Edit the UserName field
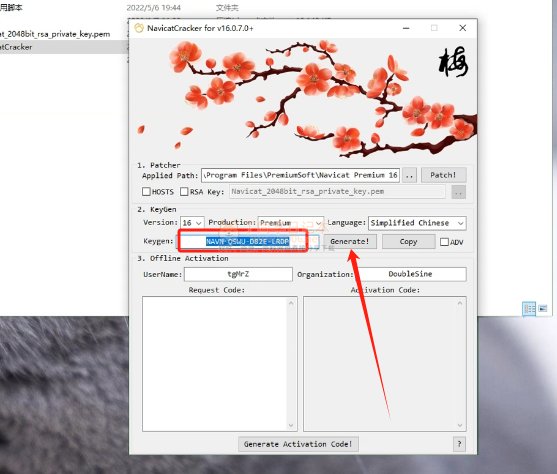 (x=238, y=274)
